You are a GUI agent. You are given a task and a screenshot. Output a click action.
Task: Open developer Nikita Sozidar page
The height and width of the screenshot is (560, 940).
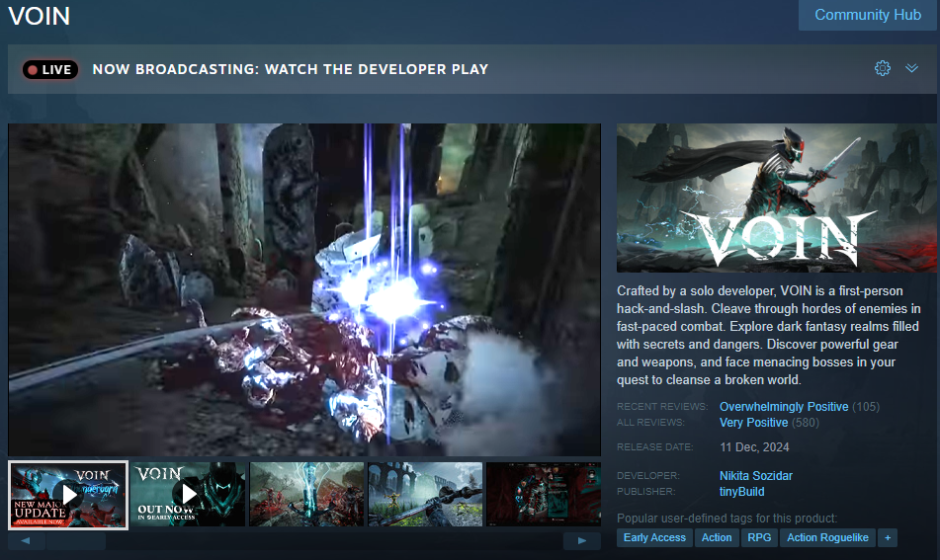pos(756,475)
